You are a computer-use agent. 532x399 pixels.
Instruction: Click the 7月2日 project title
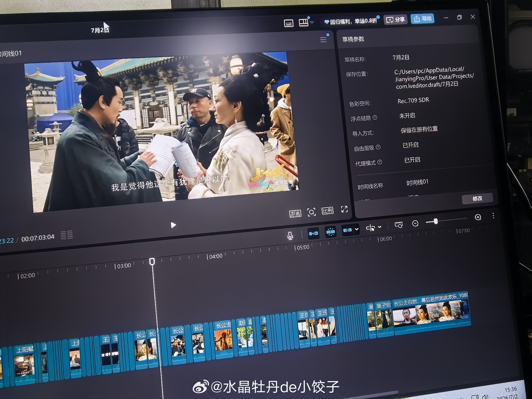(100, 30)
